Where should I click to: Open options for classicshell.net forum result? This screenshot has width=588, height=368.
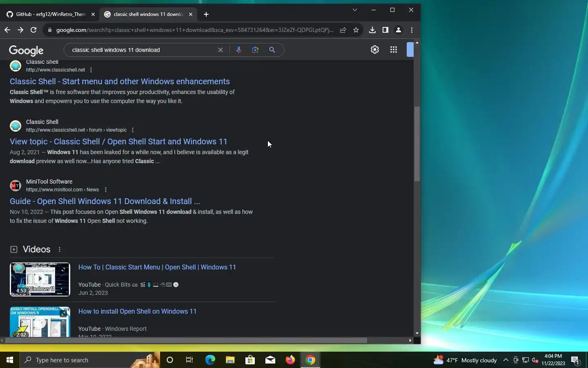(133, 130)
